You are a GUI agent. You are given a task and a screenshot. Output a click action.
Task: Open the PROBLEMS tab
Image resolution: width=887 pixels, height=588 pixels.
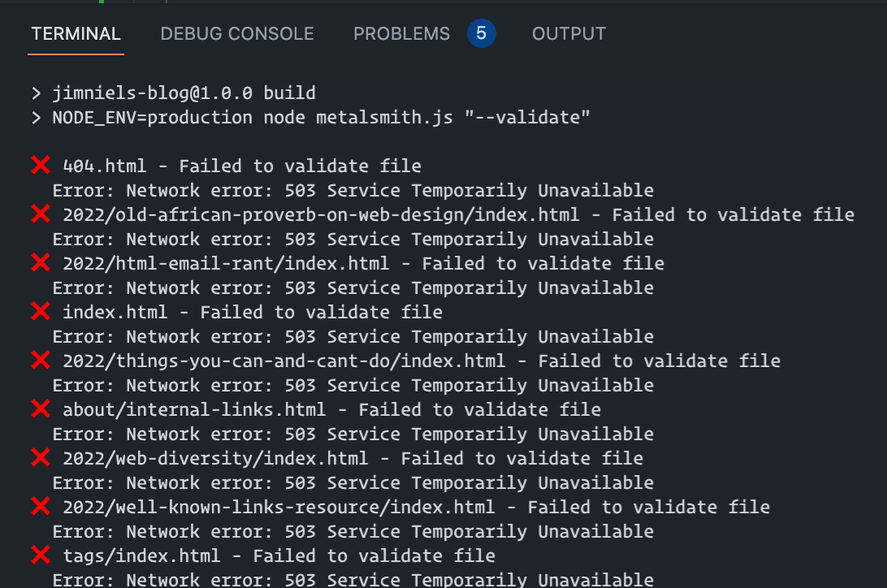[401, 33]
